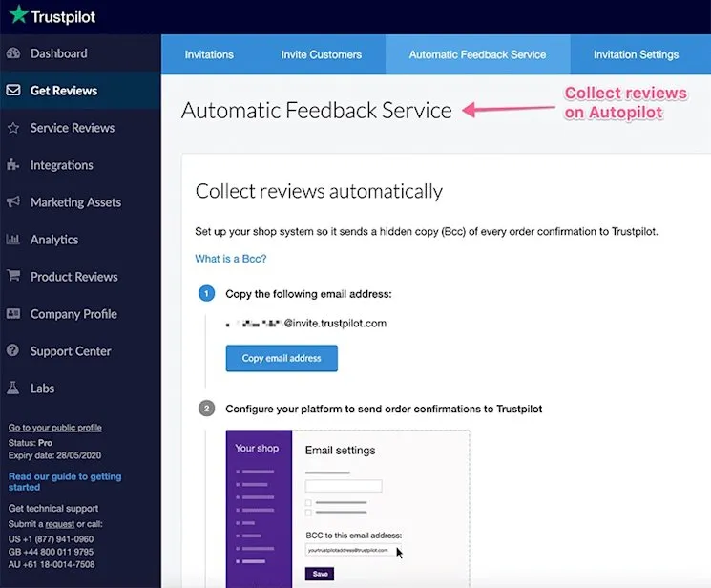Click the Collect reviews automatically heading
This screenshot has height=588, width=711.
coord(319,191)
